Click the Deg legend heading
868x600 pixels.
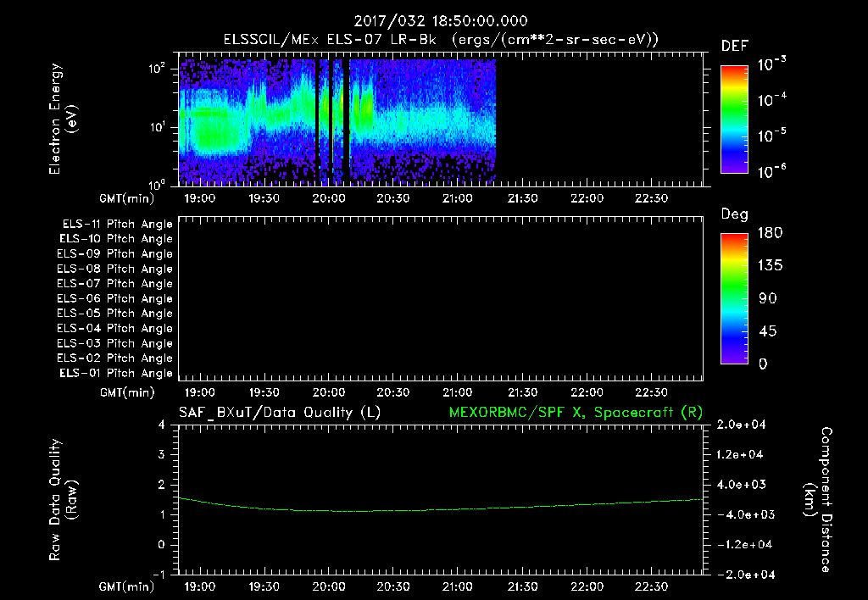tap(735, 214)
